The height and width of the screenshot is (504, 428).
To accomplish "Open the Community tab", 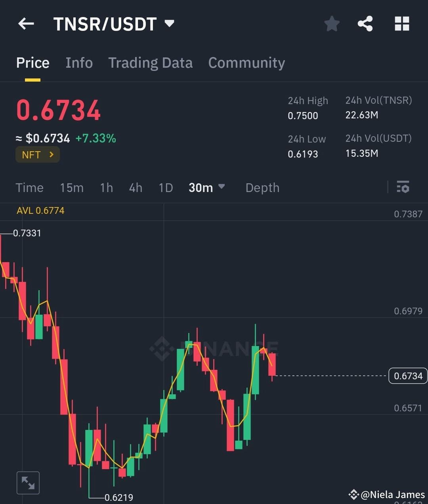I will (246, 63).
